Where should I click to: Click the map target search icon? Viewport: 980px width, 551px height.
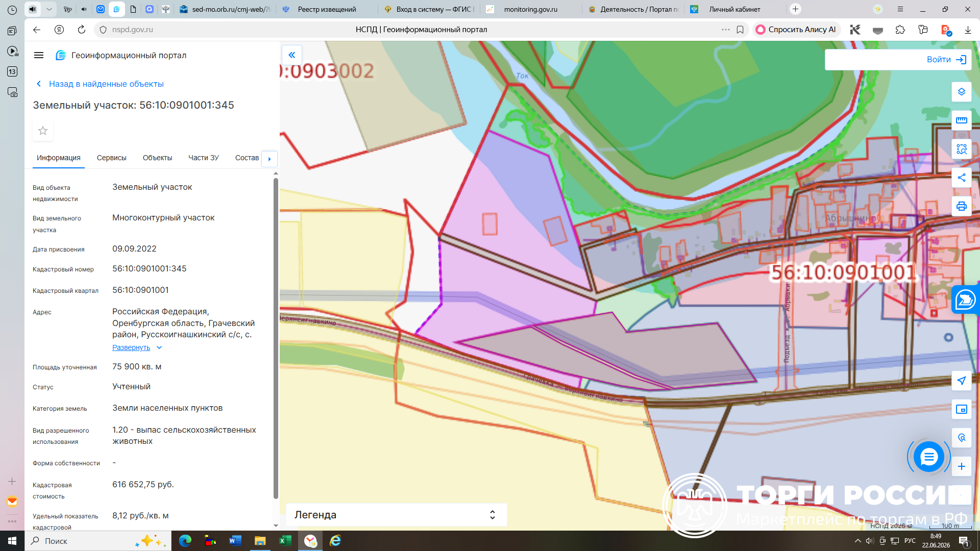pyautogui.click(x=962, y=438)
